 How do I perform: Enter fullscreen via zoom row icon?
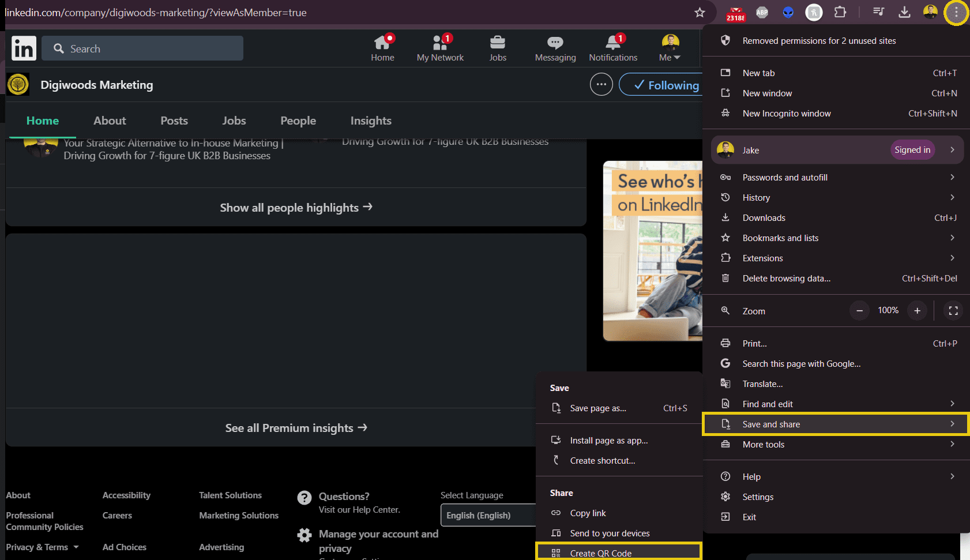[953, 311]
